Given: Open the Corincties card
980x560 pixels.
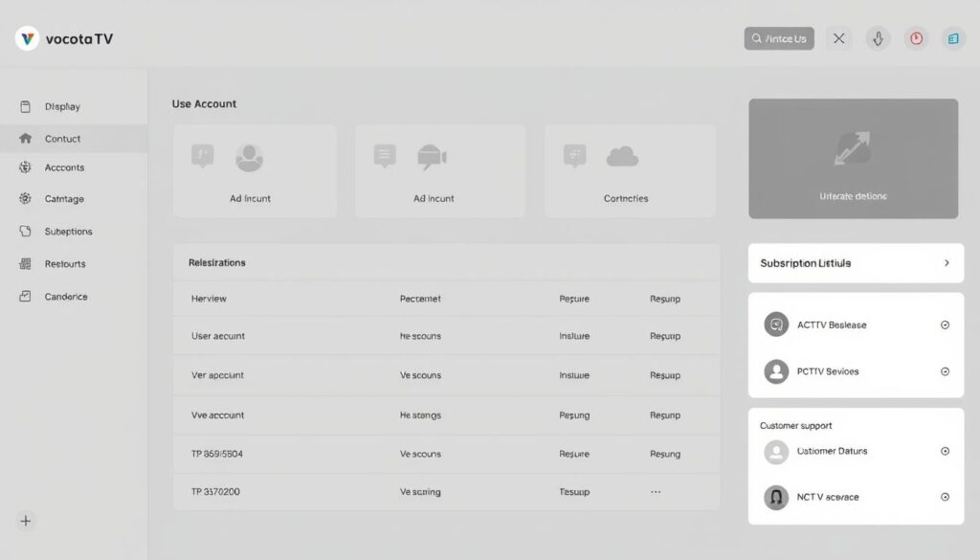Looking at the screenshot, I should (630, 171).
